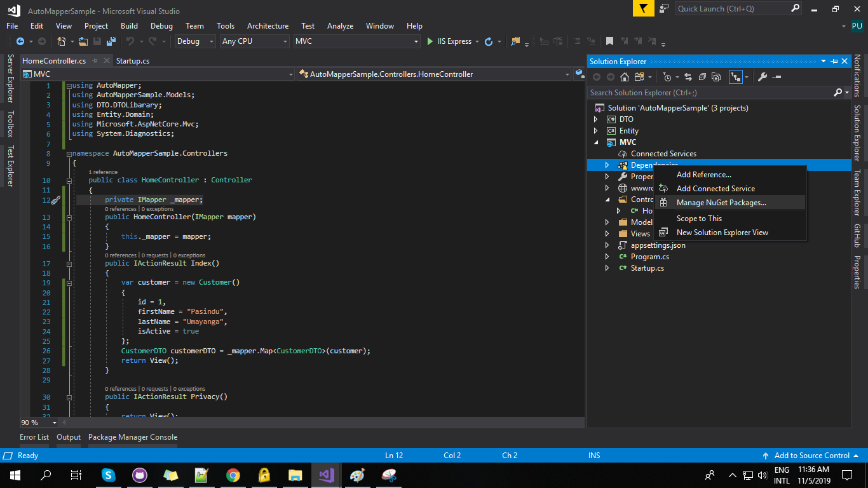Image resolution: width=868 pixels, height=488 pixels.
Task: Click Show All Files icon in Solution Explorer
Action: [716, 77]
